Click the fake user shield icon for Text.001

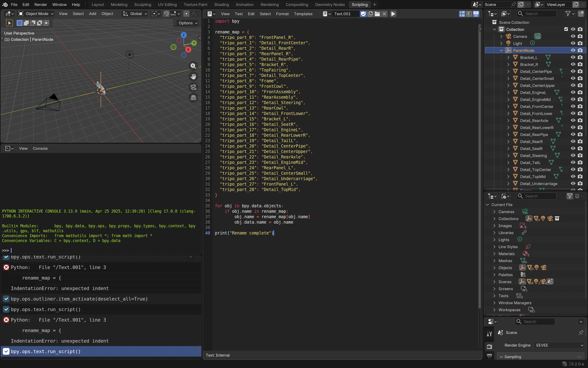coord(363,14)
